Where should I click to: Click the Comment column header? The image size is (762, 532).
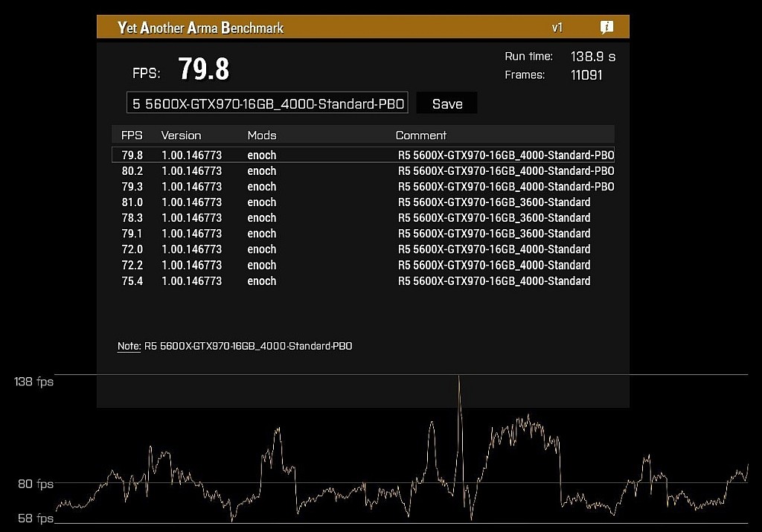[x=421, y=135]
